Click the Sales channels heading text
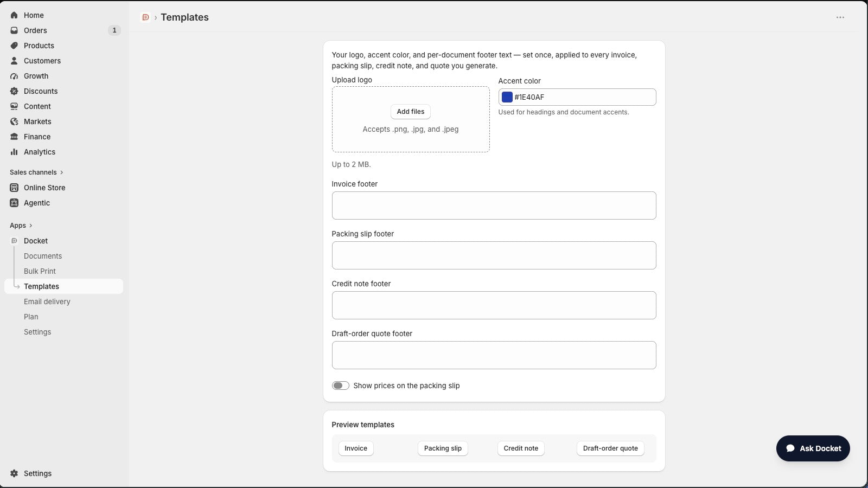Image resolution: width=868 pixels, height=488 pixels. (x=33, y=172)
